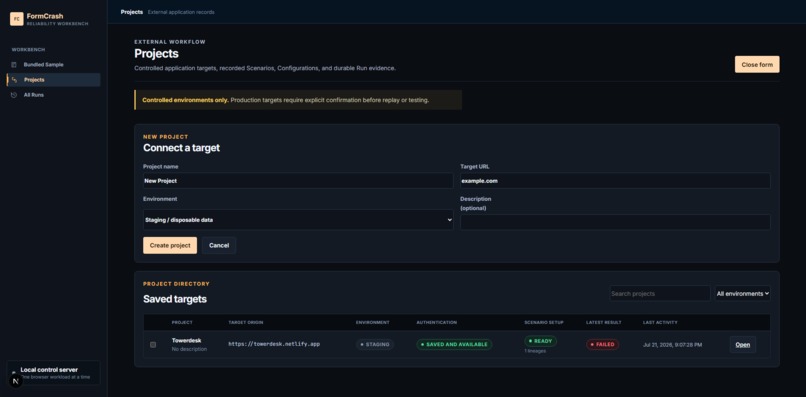
Task: Open the All environments filter dropdown
Action: (x=742, y=294)
